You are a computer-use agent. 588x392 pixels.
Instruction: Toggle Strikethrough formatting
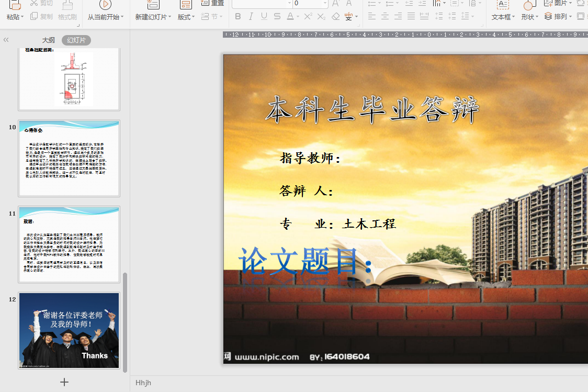click(x=277, y=17)
